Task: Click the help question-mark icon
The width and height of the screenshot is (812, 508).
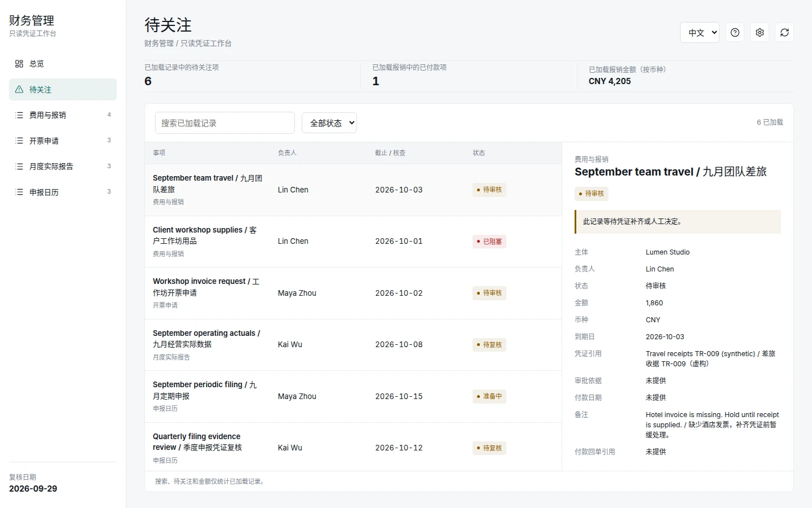Action: click(x=735, y=33)
